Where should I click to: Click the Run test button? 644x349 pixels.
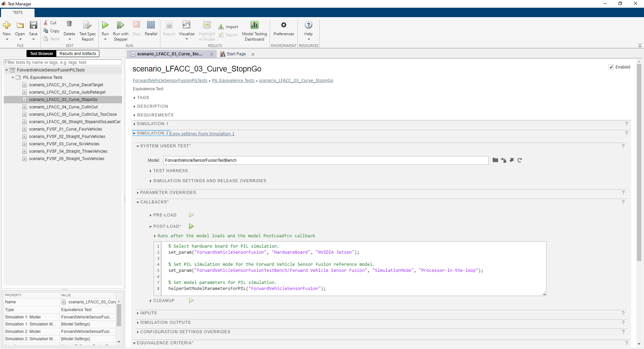[105, 25]
